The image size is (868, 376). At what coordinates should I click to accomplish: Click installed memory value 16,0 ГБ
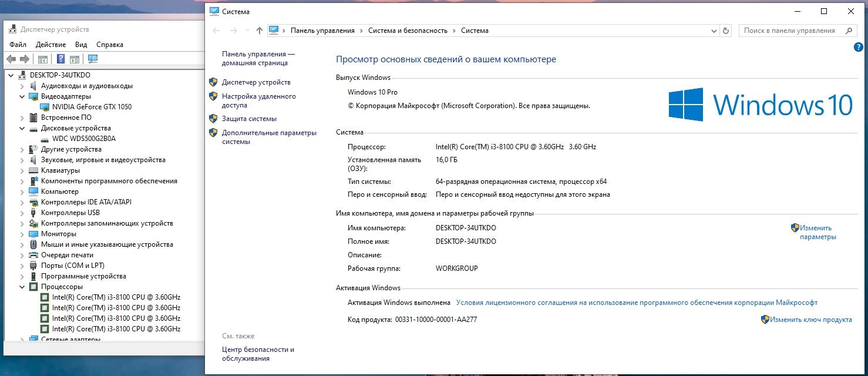click(446, 160)
